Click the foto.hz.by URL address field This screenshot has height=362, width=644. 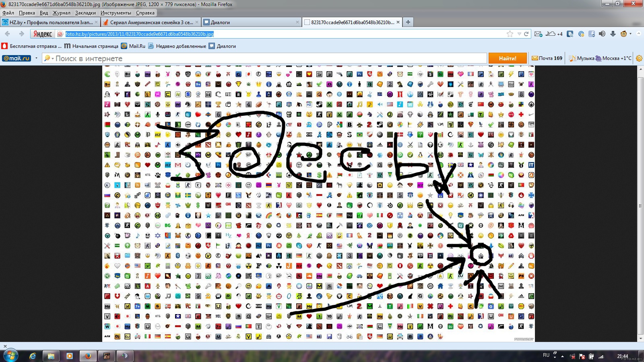[x=139, y=34]
